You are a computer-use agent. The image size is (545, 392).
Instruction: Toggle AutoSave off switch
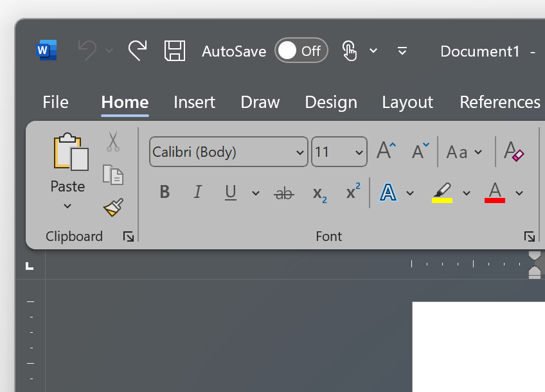[301, 51]
